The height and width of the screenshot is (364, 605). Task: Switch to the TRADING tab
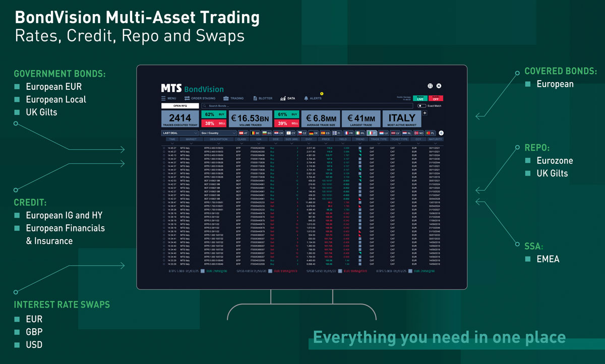coord(233,98)
